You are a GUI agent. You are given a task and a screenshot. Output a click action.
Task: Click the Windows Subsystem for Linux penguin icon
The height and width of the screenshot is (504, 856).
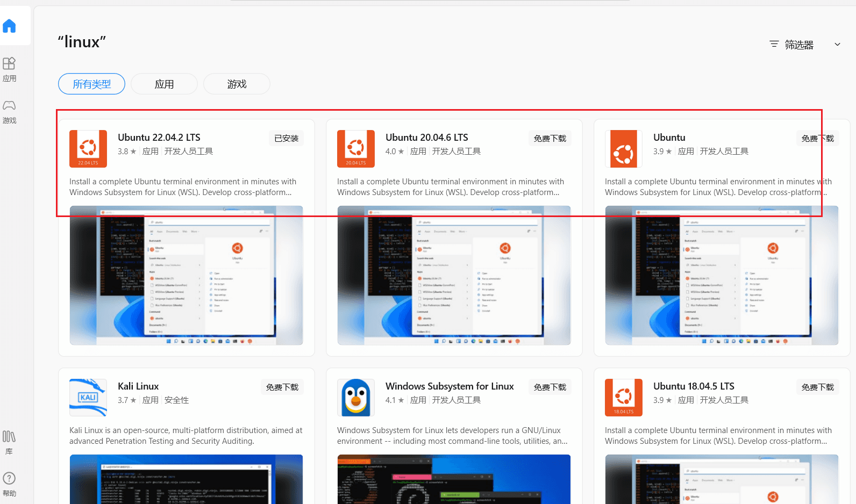click(x=356, y=398)
